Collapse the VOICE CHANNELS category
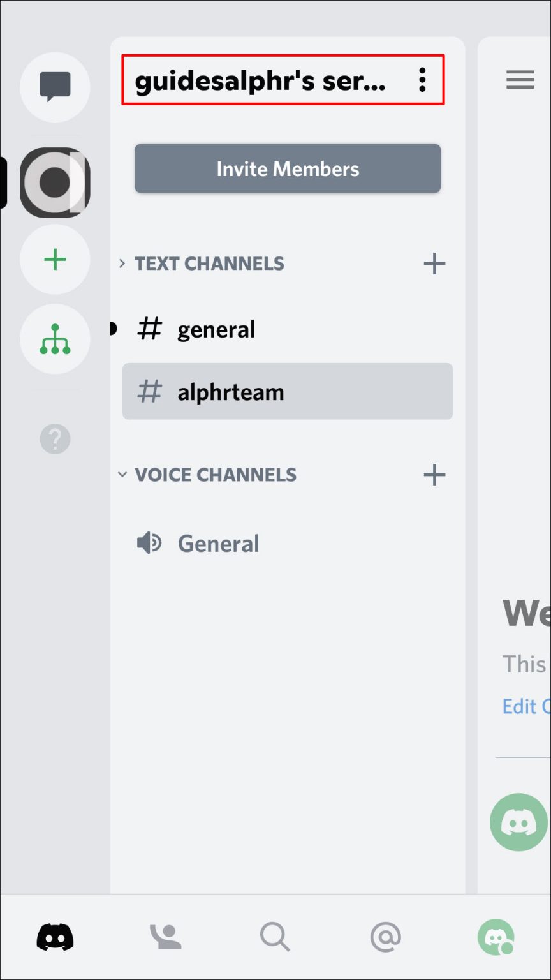Screen dimensions: 551x980 point(122,475)
